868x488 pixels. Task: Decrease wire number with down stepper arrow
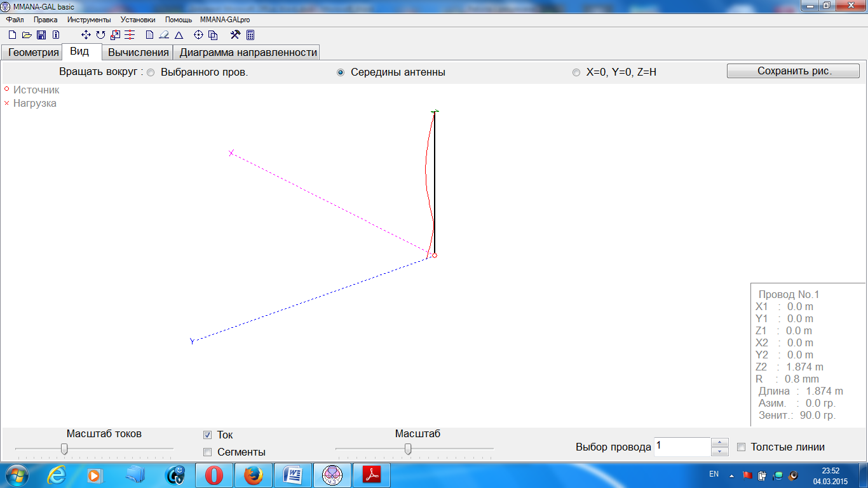coord(719,452)
